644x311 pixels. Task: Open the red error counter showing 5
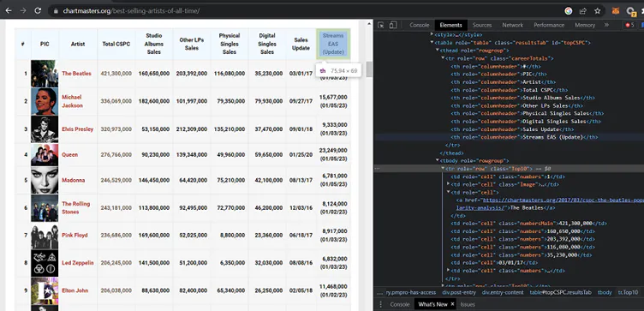630,25
